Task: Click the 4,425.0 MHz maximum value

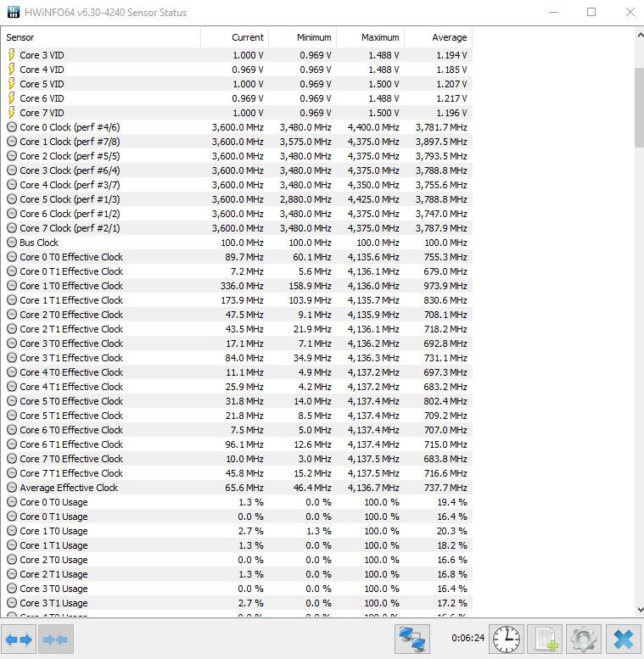Action: click(x=373, y=199)
